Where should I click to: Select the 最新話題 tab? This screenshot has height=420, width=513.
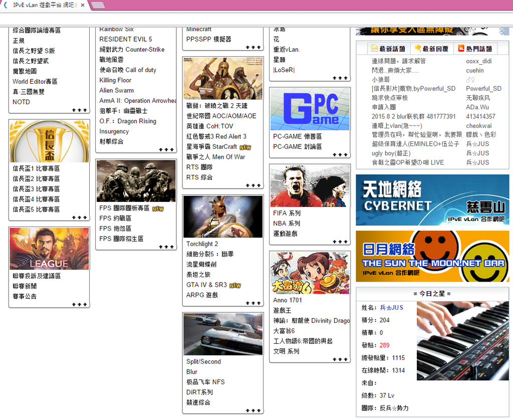tap(389, 49)
